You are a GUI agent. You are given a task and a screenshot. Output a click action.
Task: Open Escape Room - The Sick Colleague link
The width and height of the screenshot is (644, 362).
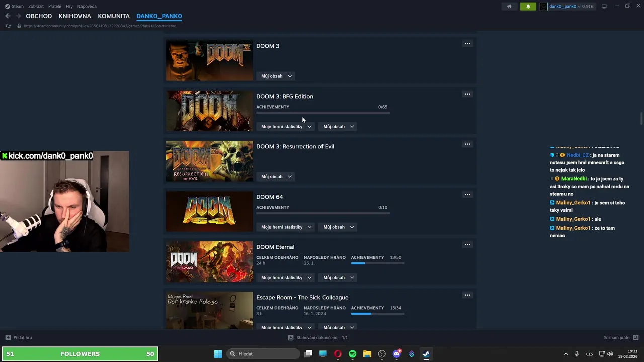pyautogui.click(x=302, y=297)
